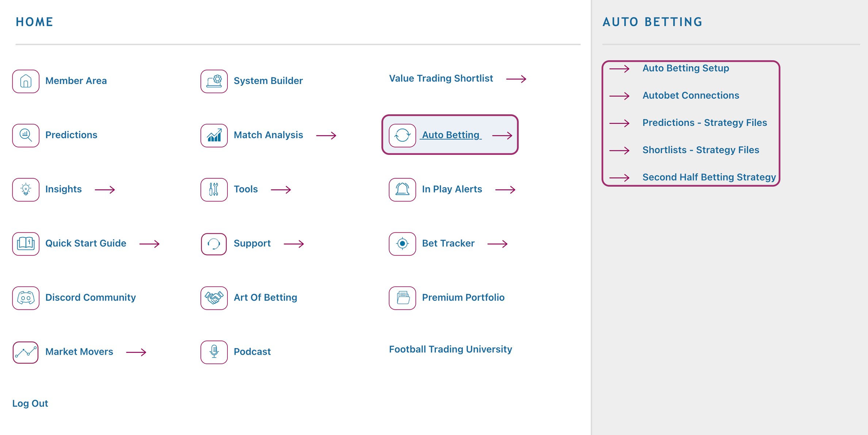Open Autobet Connections page
This screenshot has height=435, width=868.
(691, 95)
